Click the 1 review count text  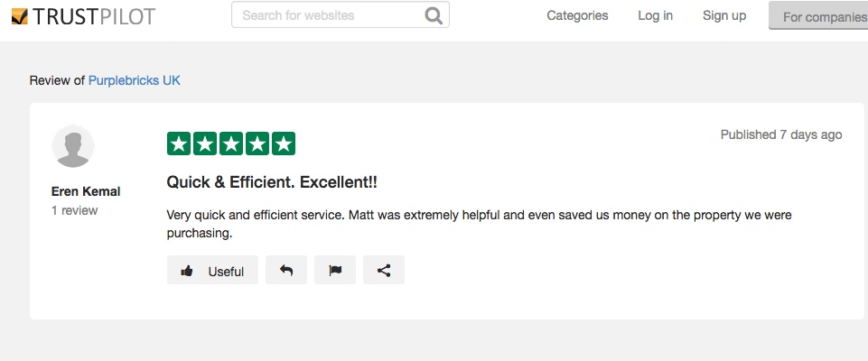pyautogui.click(x=75, y=210)
